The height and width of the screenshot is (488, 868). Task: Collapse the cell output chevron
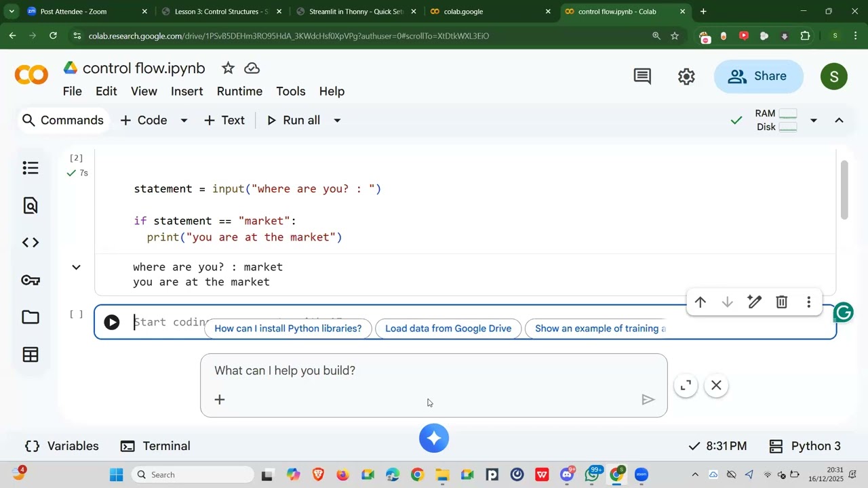[77, 267]
